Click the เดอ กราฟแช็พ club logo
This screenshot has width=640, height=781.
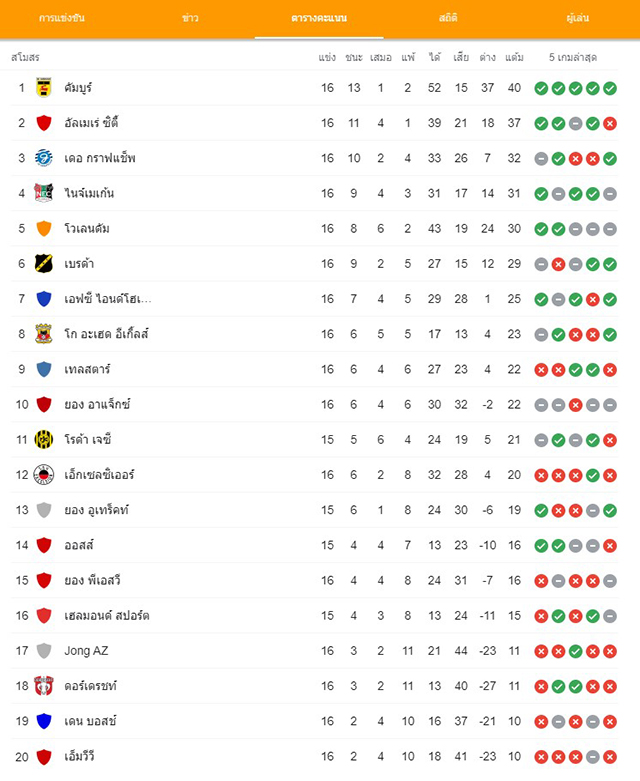[44, 158]
